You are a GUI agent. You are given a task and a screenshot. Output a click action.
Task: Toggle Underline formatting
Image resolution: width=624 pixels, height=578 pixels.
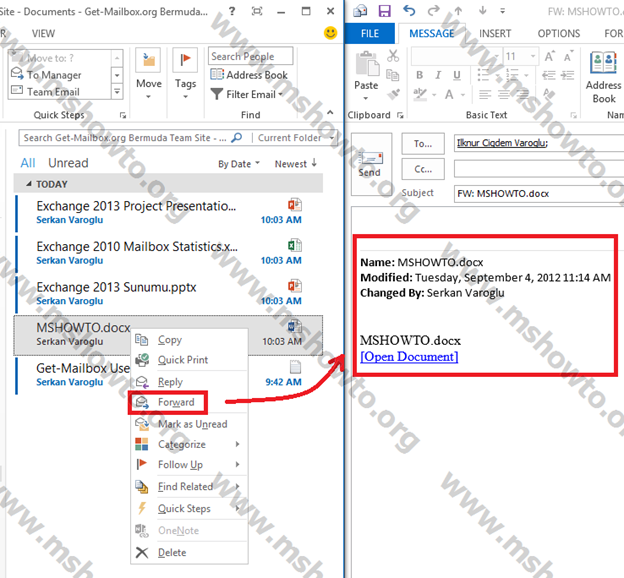point(457,75)
